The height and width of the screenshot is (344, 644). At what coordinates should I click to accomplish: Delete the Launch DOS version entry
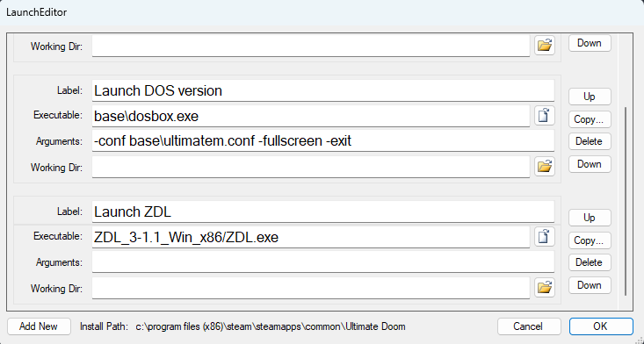[x=590, y=141]
